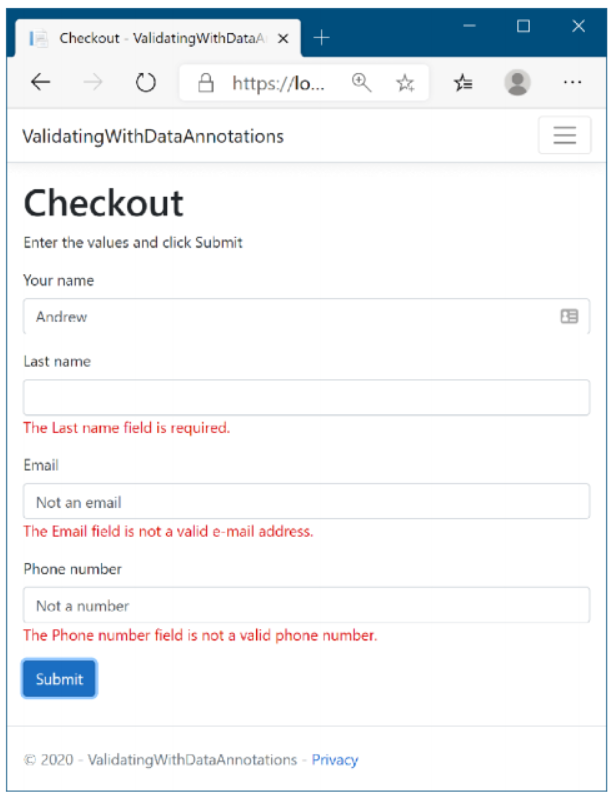Click the lock site info icon
Viewport: 616px width, 798px height.
207,83
